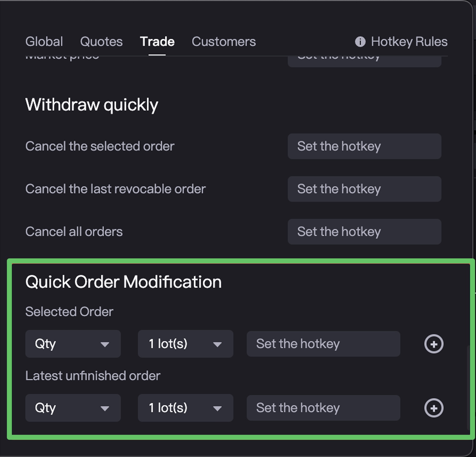Click the Quick Order Modification heading
This screenshot has height=457, width=476.
pos(123,282)
